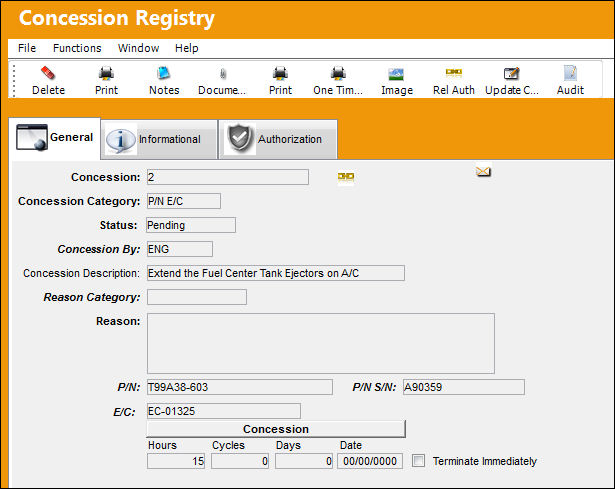Click the P/N S/N label
The height and width of the screenshot is (489, 615).
[374, 387]
